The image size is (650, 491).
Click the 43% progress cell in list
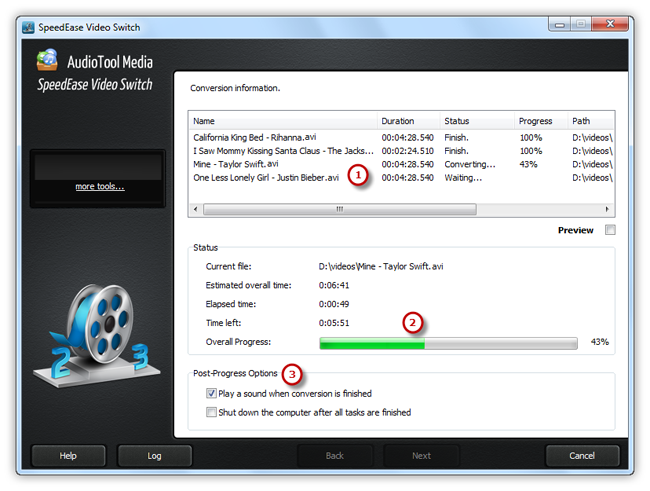pos(529,164)
